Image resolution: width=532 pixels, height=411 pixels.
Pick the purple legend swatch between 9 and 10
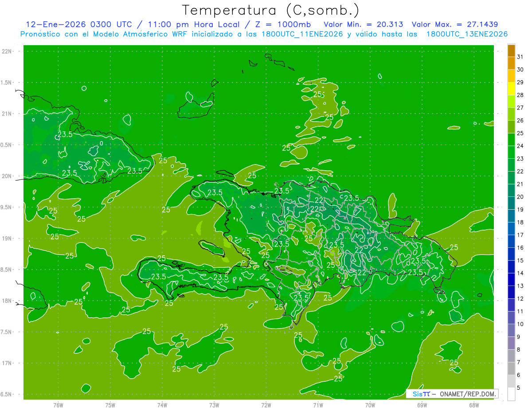coord(511,331)
